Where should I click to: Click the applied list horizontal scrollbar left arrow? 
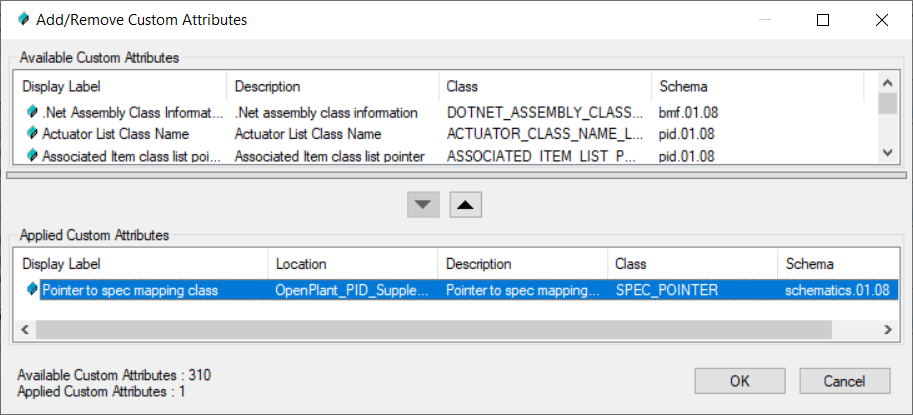pyautogui.click(x=25, y=329)
